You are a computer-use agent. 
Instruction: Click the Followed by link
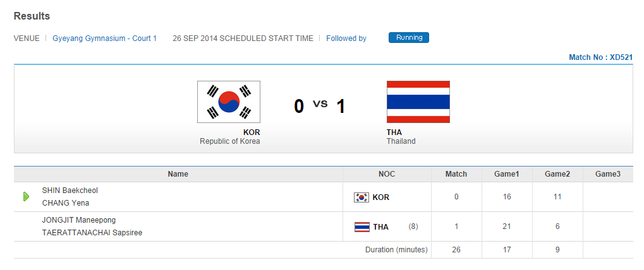pos(346,38)
